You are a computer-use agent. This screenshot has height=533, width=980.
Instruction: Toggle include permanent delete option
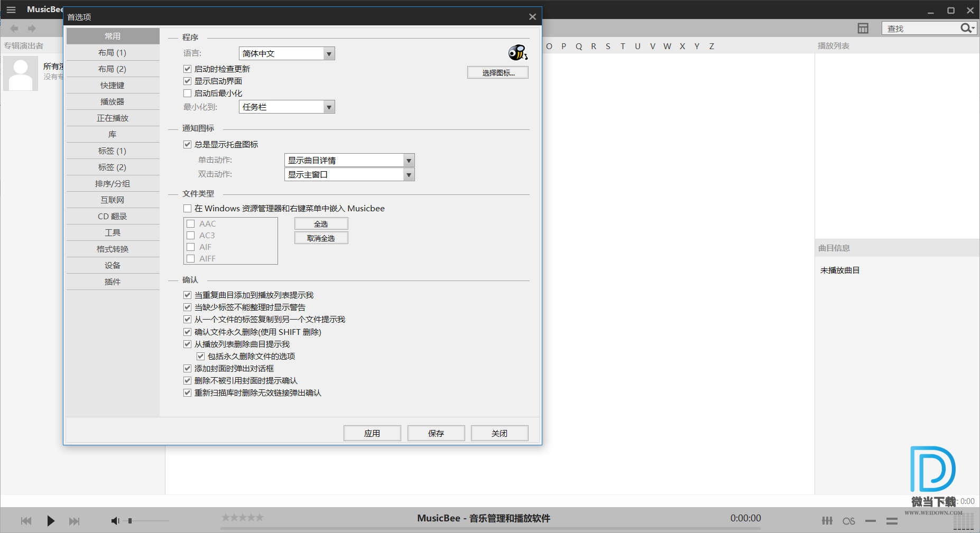[x=200, y=356]
